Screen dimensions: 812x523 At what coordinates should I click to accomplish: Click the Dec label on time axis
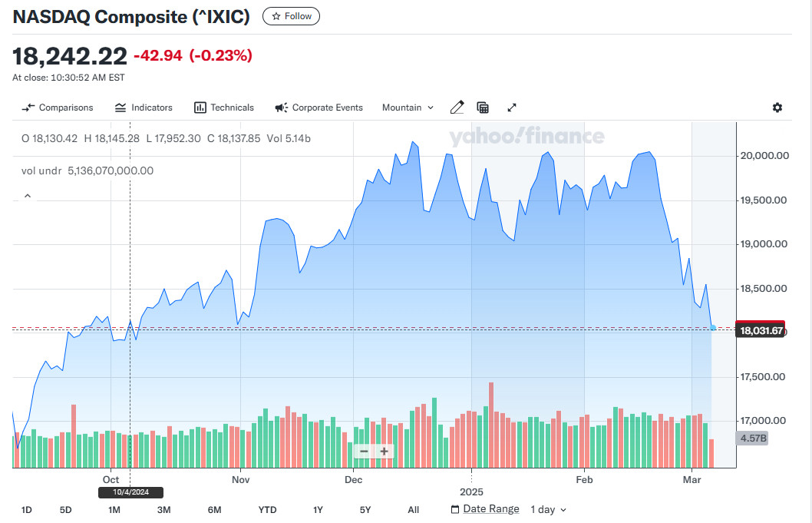pos(354,479)
